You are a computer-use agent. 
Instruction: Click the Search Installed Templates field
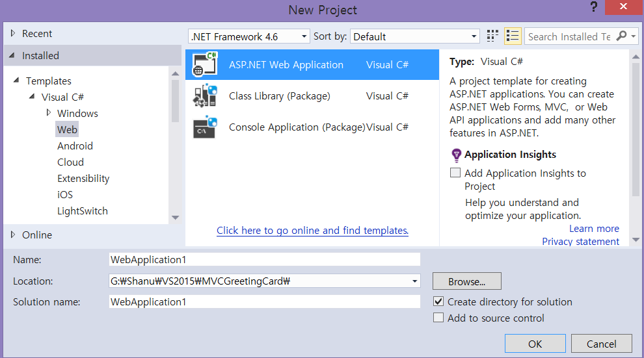coord(569,36)
